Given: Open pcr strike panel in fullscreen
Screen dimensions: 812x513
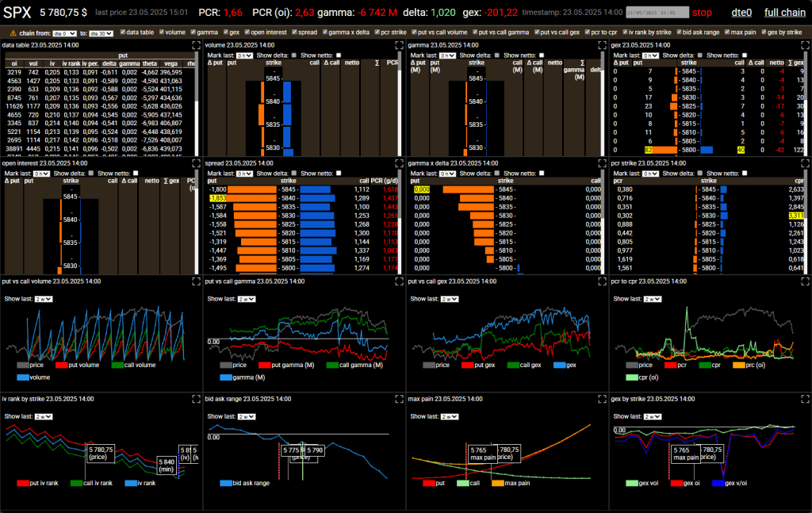Looking at the screenshot, I should pyautogui.click(x=805, y=163).
